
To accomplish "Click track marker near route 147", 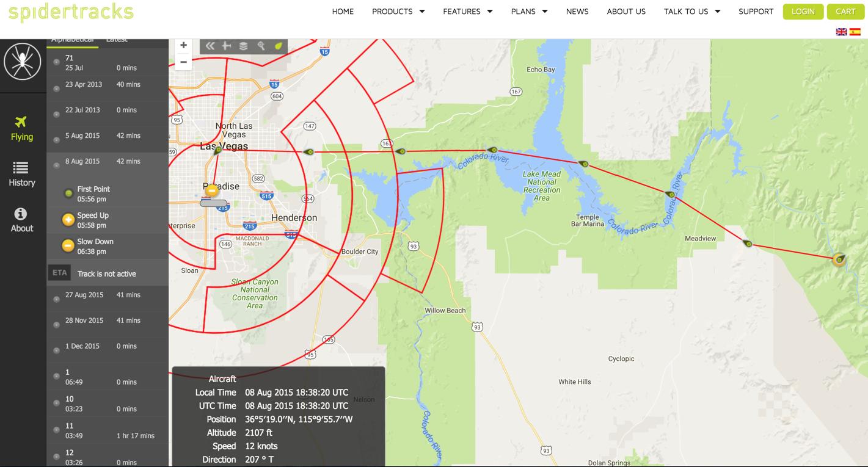I will 309,151.
